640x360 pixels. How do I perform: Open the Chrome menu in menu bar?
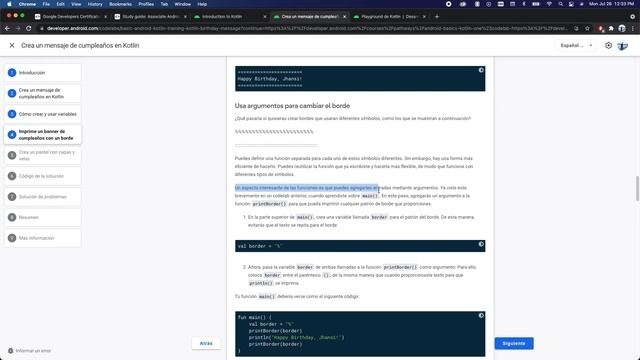click(27, 4)
